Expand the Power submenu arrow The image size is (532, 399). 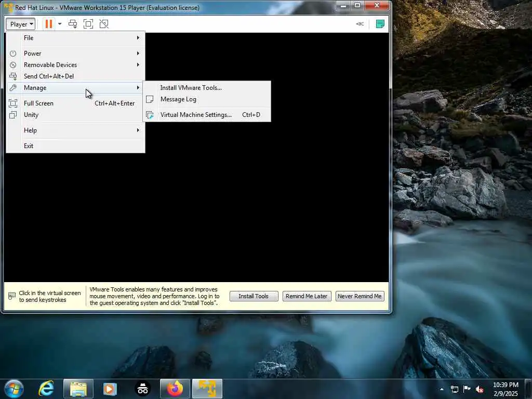pos(138,54)
